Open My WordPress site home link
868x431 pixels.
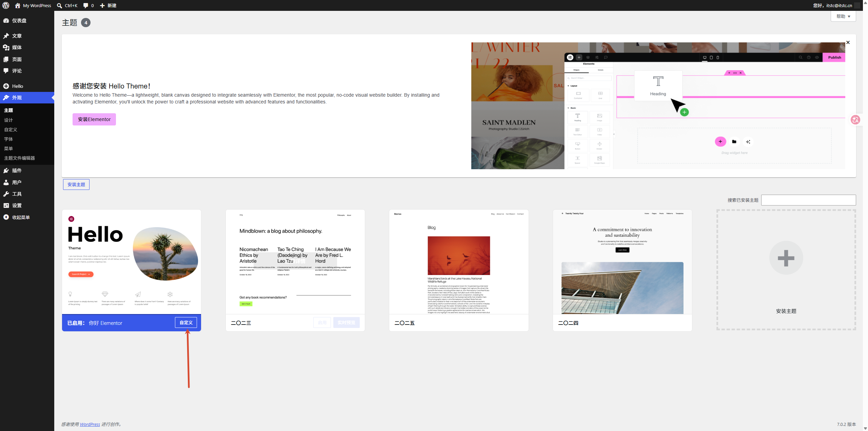pyautogui.click(x=33, y=5)
